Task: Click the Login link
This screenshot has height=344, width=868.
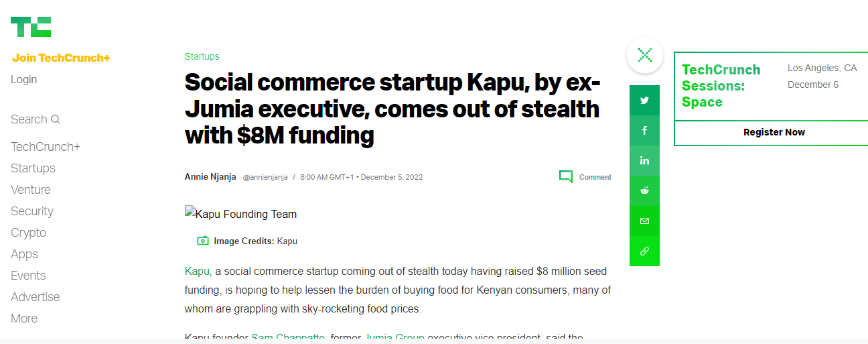Action: click(x=24, y=79)
